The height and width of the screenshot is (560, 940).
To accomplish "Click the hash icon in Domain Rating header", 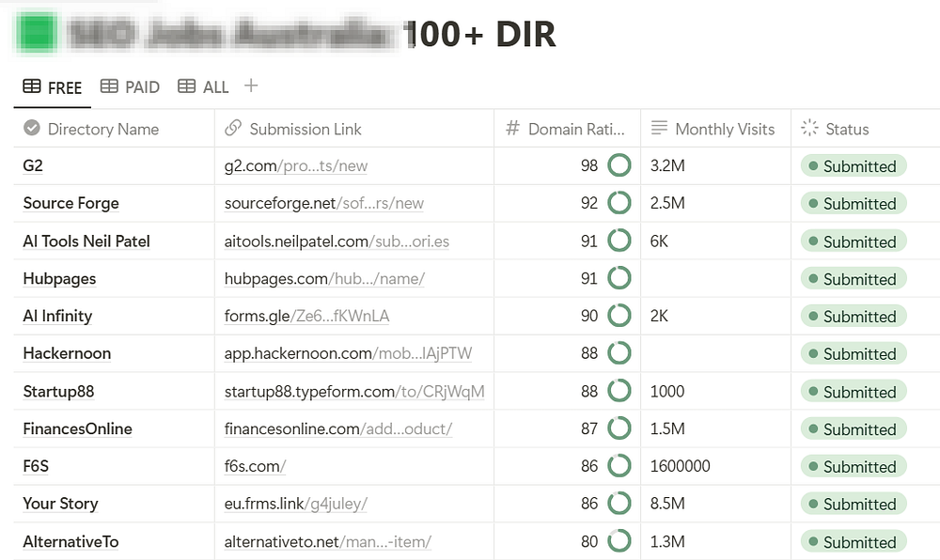I will pos(512,128).
